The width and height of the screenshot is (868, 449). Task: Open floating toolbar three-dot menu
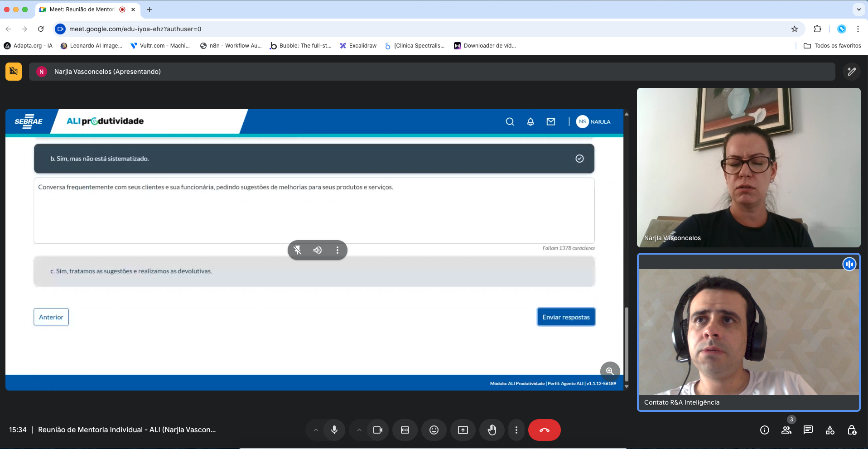click(338, 250)
